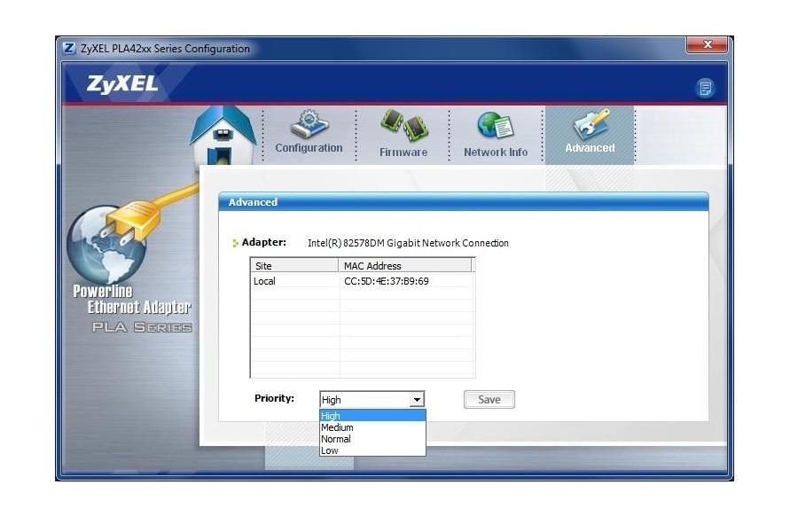Open the document icon in blue header
Viewport: 798px width, 532px height.
click(705, 89)
